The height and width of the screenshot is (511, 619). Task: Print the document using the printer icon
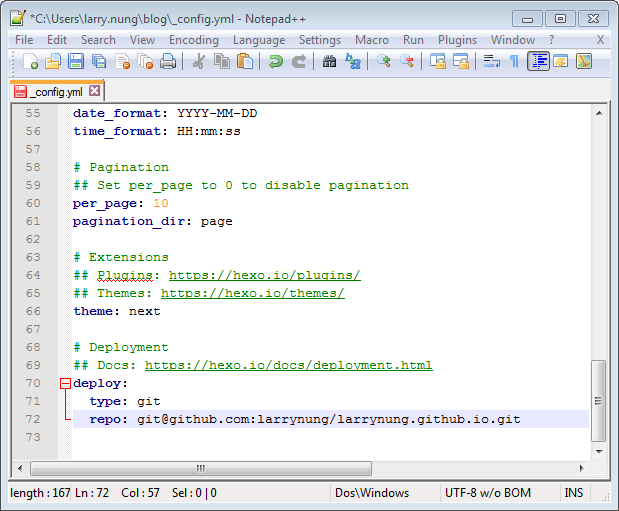168,62
